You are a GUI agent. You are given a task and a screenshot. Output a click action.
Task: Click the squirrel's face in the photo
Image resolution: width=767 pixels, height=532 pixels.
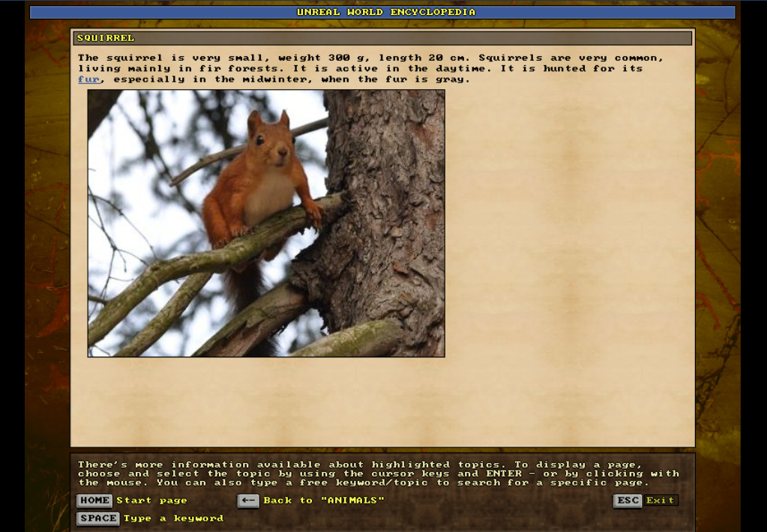(x=270, y=142)
